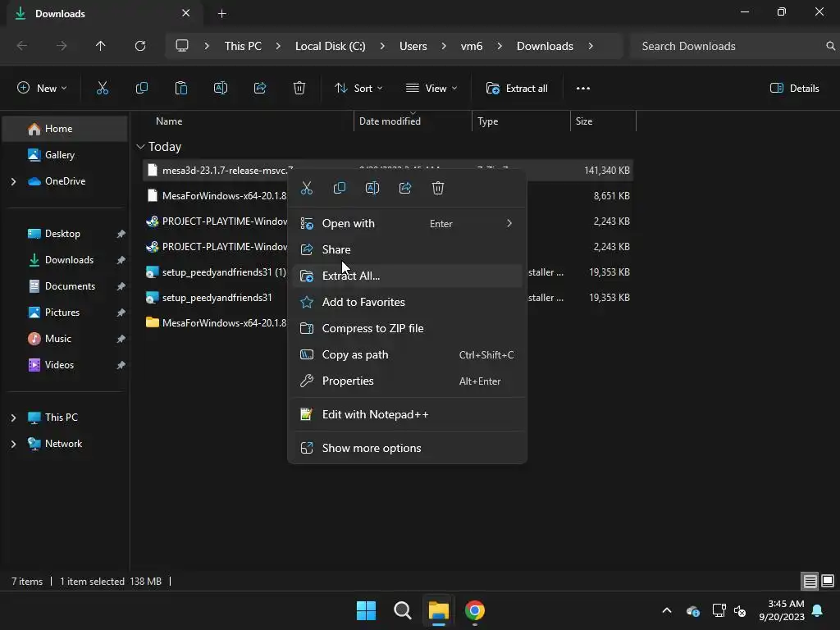Screen dimensions: 840x630
Task: Close the Downloads tab
Action: point(186,13)
